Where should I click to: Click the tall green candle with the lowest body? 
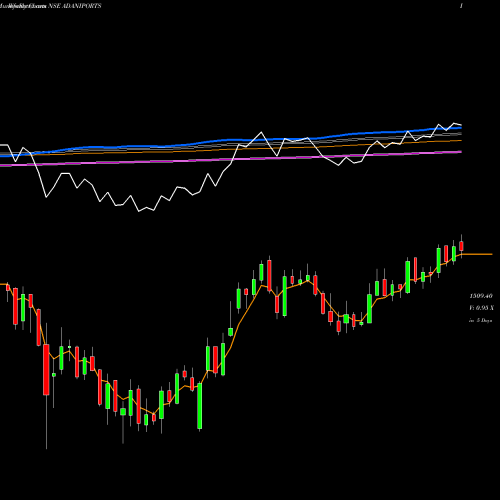click(x=200, y=406)
